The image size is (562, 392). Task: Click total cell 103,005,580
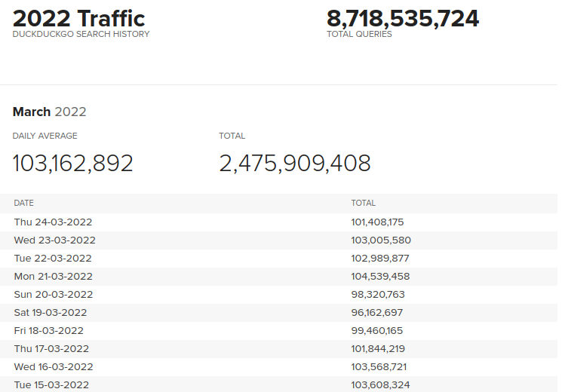381,240
